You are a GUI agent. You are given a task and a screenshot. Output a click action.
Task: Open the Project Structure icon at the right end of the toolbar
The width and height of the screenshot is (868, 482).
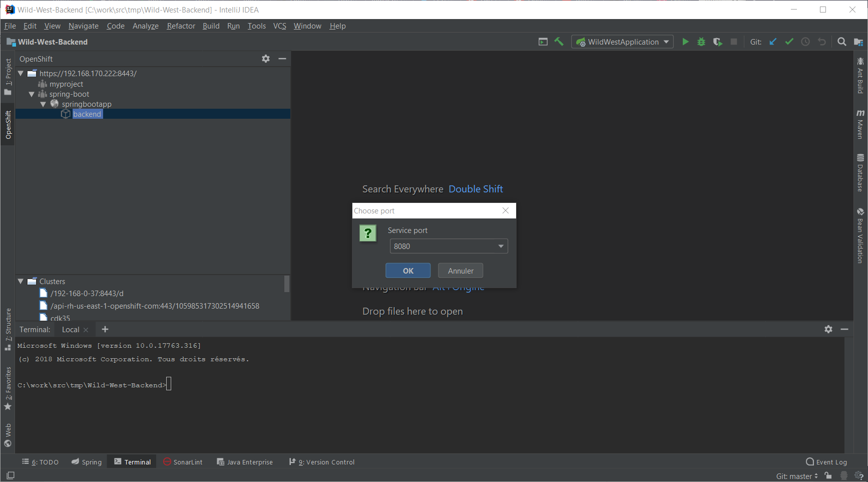click(858, 42)
